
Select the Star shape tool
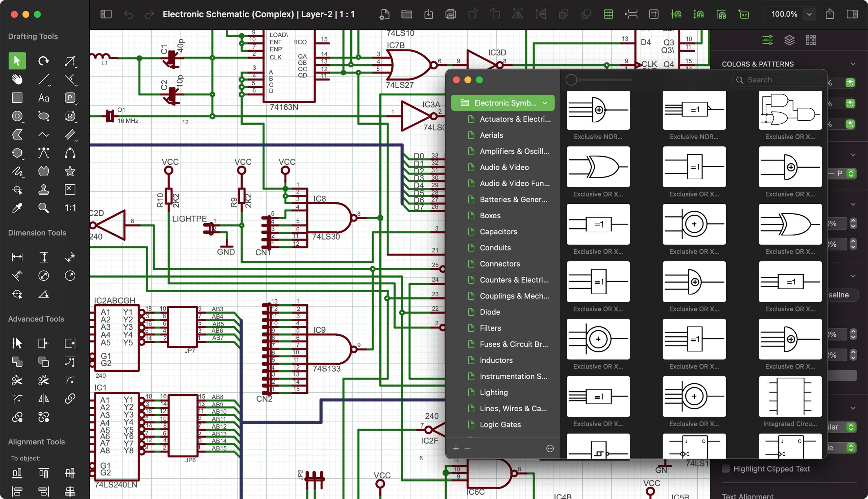(x=70, y=171)
